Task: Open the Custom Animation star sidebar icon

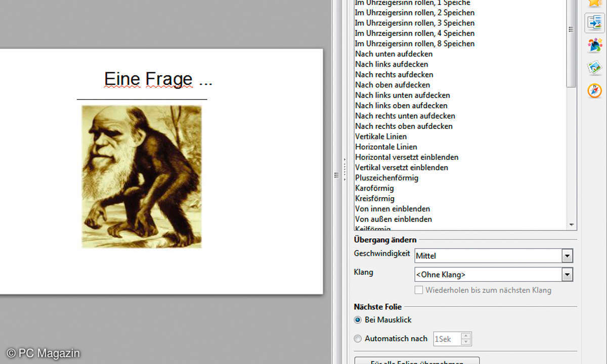Action: [594, 3]
